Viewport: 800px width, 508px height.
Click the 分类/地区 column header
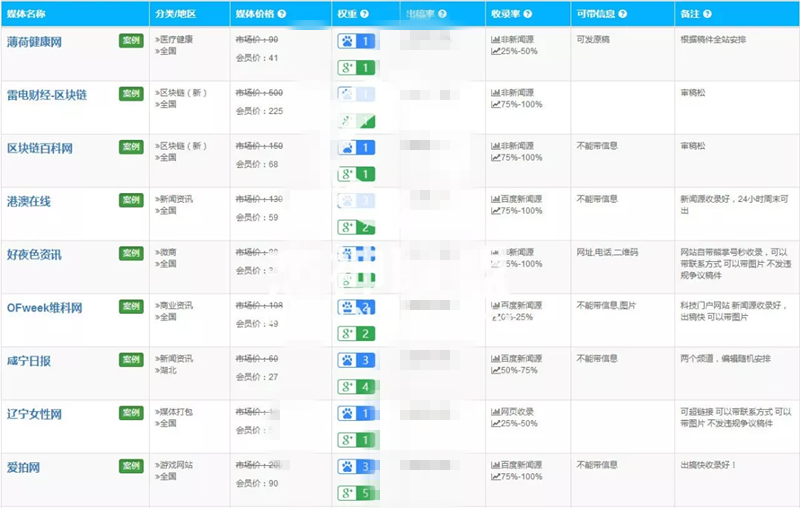(x=176, y=14)
